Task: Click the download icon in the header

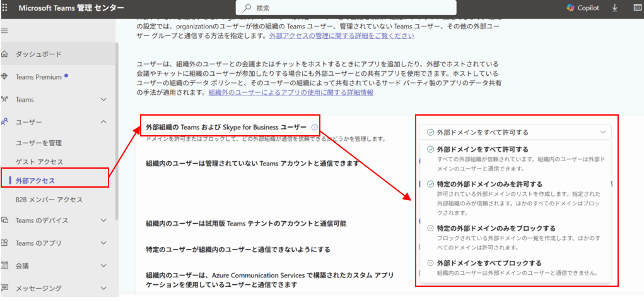Action: [x=615, y=8]
